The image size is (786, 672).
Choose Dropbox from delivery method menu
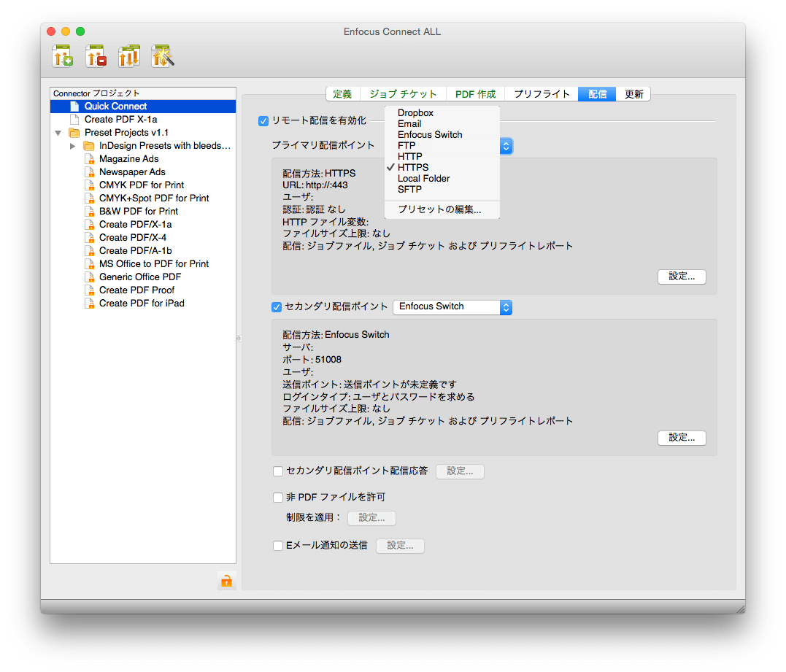click(x=442, y=113)
